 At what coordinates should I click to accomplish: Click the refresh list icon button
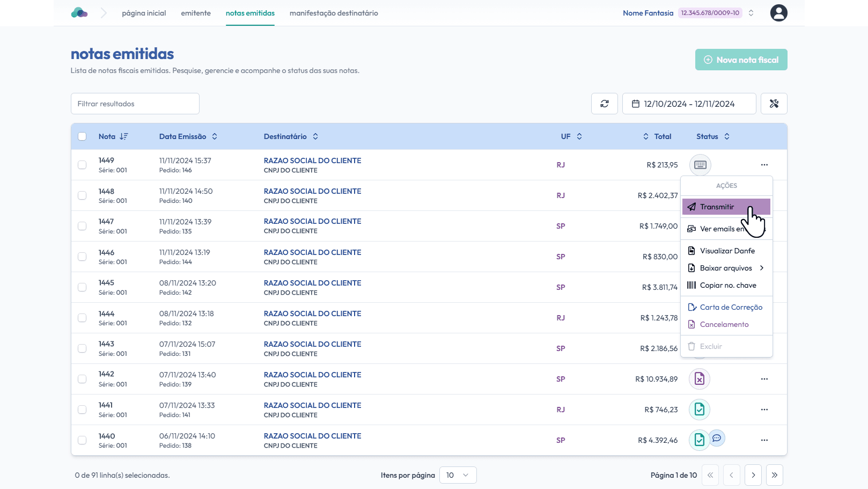click(x=605, y=104)
